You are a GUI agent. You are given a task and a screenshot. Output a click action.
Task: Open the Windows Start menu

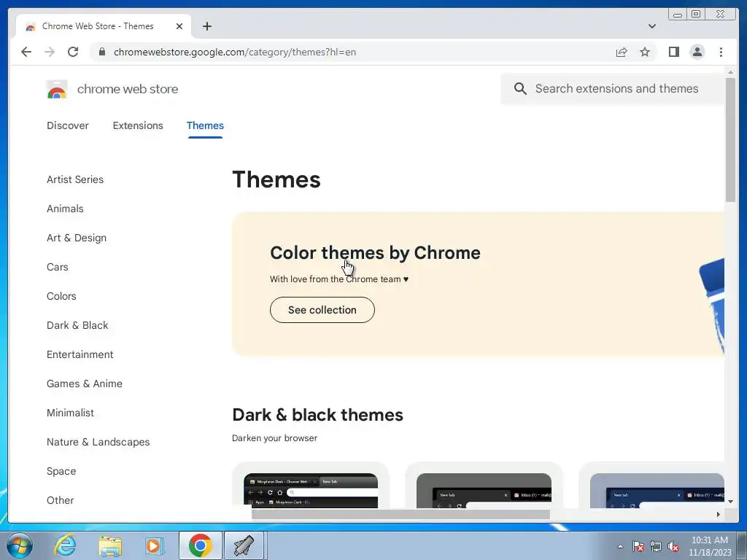click(19, 545)
